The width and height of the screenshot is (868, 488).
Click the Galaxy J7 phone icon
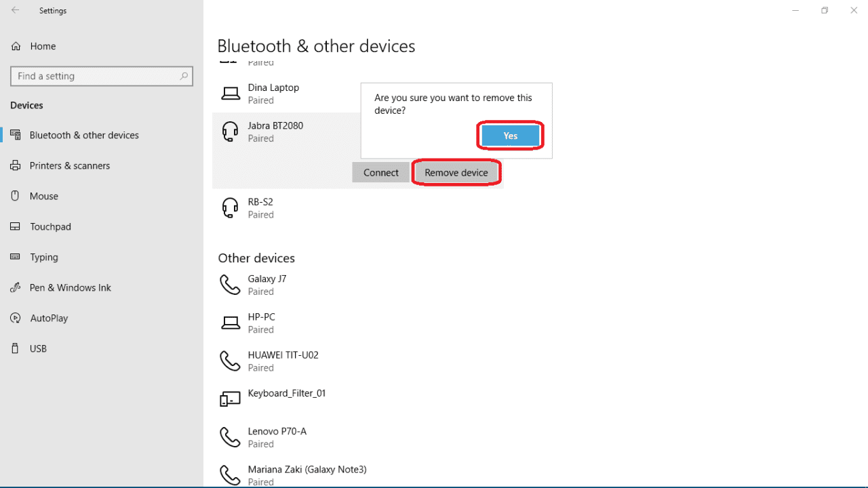(x=231, y=285)
